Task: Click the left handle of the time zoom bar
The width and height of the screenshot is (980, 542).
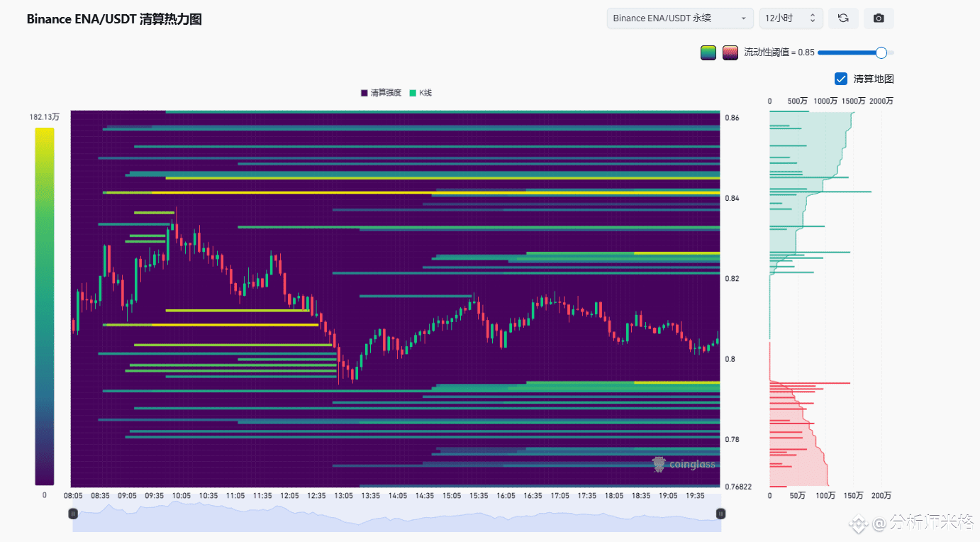Action: (73, 514)
